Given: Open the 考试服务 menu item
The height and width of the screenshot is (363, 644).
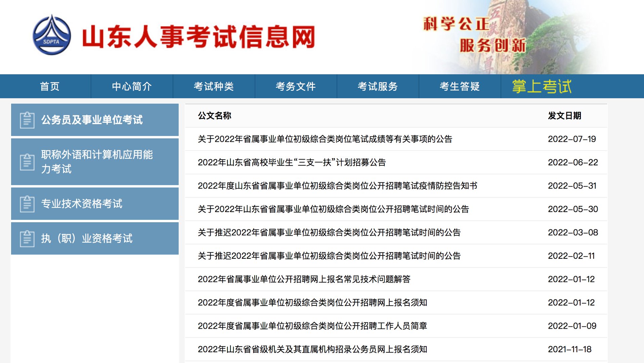Looking at the screenshot, I should pyautogui.click(x=378, y=86).
